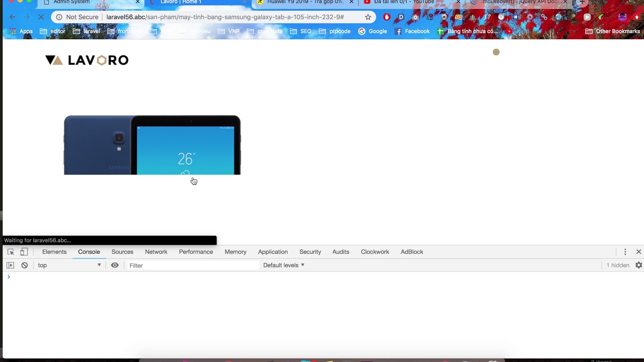Clear the console
The image size is (644, 362).
tap(24, 265)
